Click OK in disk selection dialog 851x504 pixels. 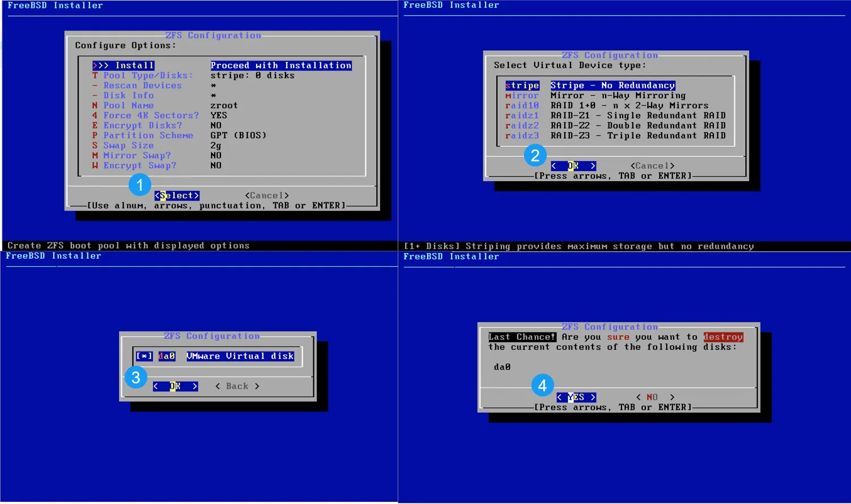click(x=175, y=386)
